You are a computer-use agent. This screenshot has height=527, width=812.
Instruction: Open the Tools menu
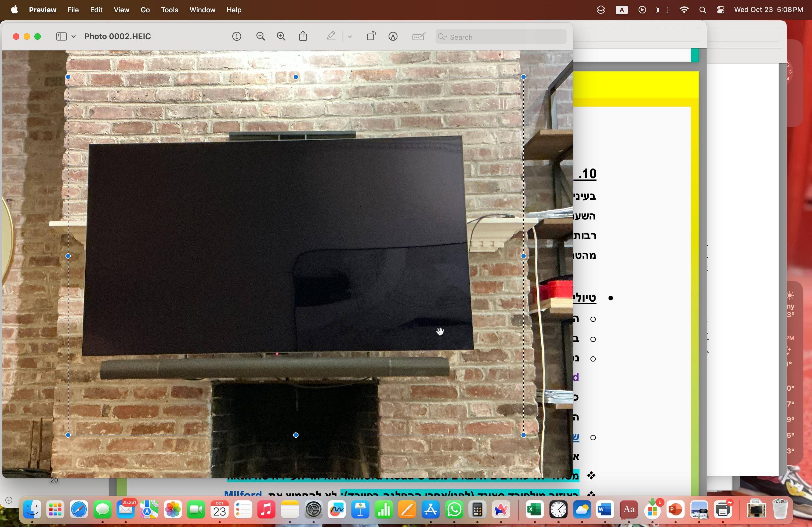tap(169, 10)
